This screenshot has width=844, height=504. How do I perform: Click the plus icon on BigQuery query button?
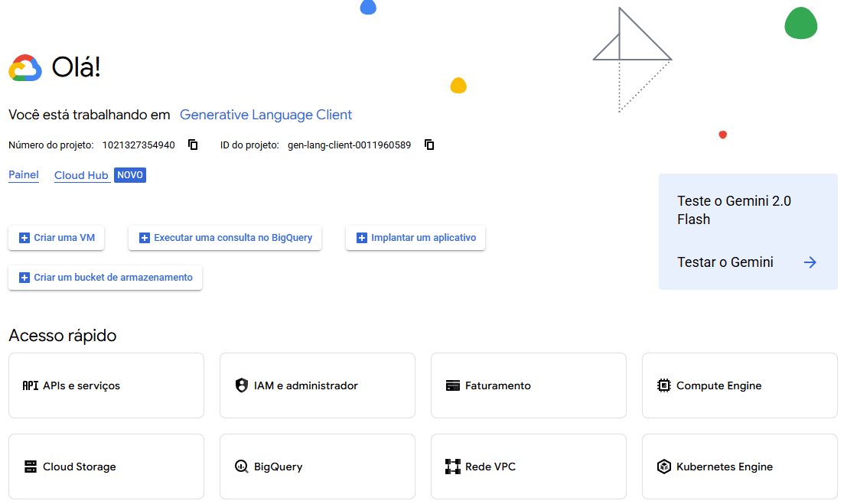(145, 238)
